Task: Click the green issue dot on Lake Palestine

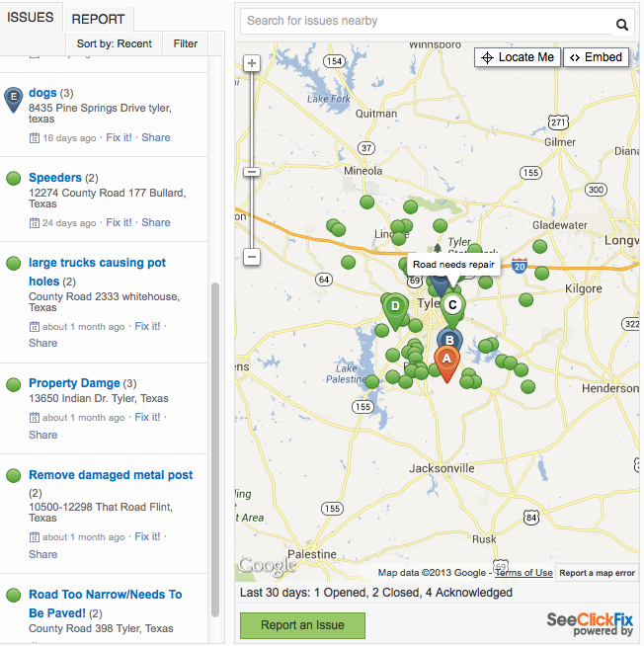Action: 372,381
